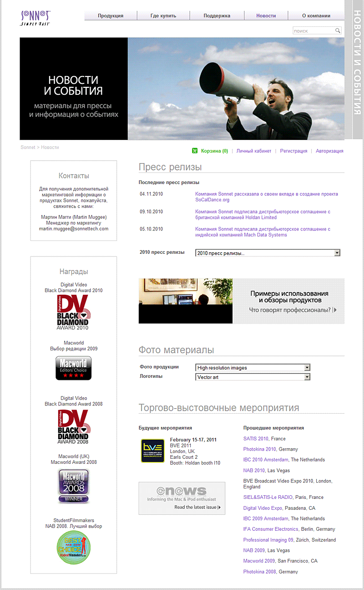
Task: Open DV Black Diamond Award 2008 badge
Action: (73, 426)
